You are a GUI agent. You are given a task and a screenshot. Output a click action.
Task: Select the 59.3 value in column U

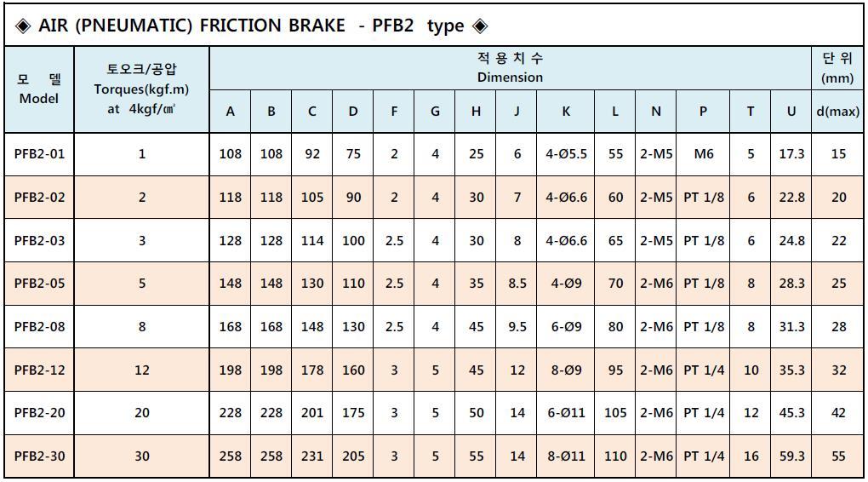point(791,456)
